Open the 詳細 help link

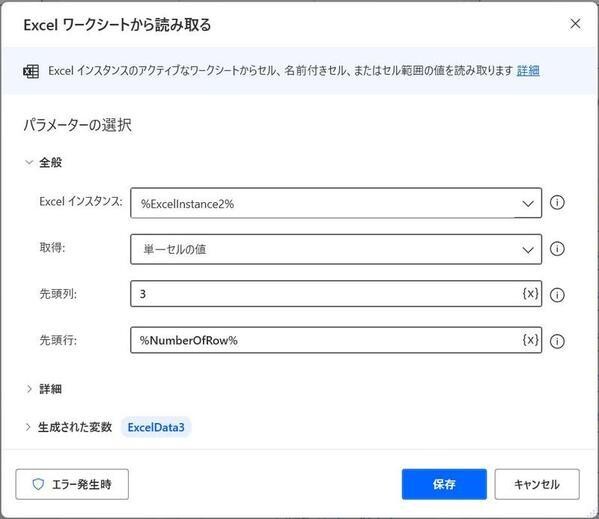pos(528,71)
